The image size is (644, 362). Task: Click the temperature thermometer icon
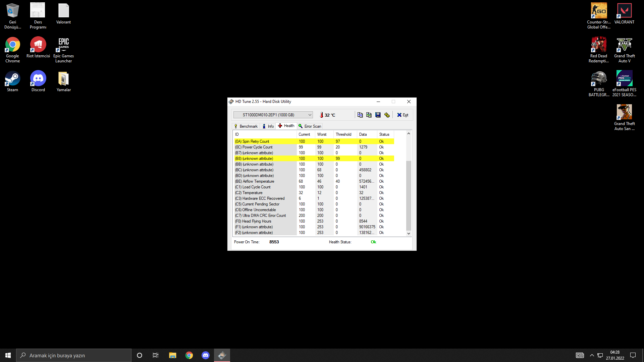321,115
